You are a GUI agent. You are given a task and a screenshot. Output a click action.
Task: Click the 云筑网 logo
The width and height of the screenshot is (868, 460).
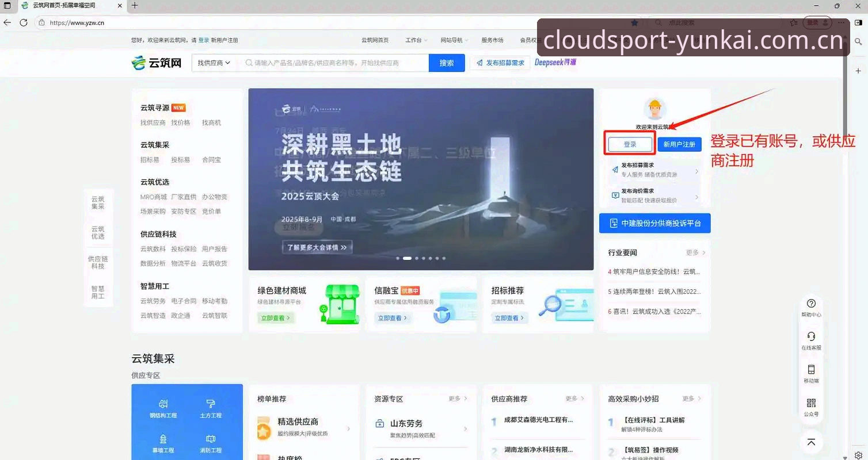tap(157, 63)
